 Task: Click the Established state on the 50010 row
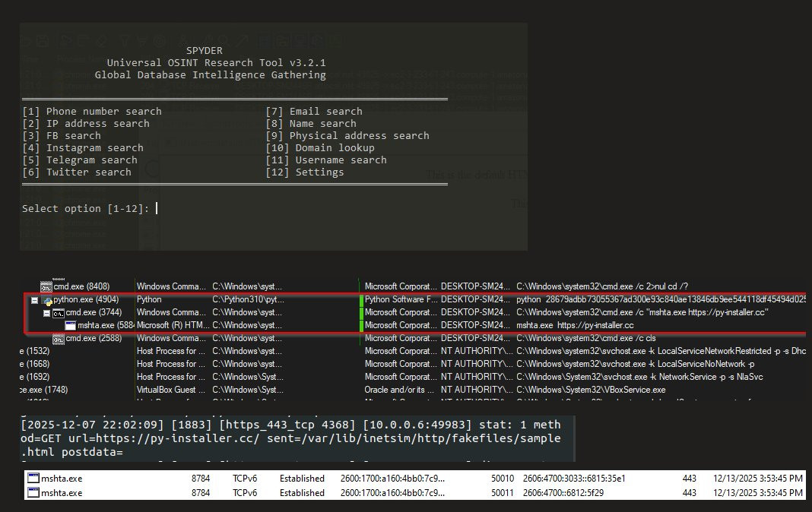[302, 479]
